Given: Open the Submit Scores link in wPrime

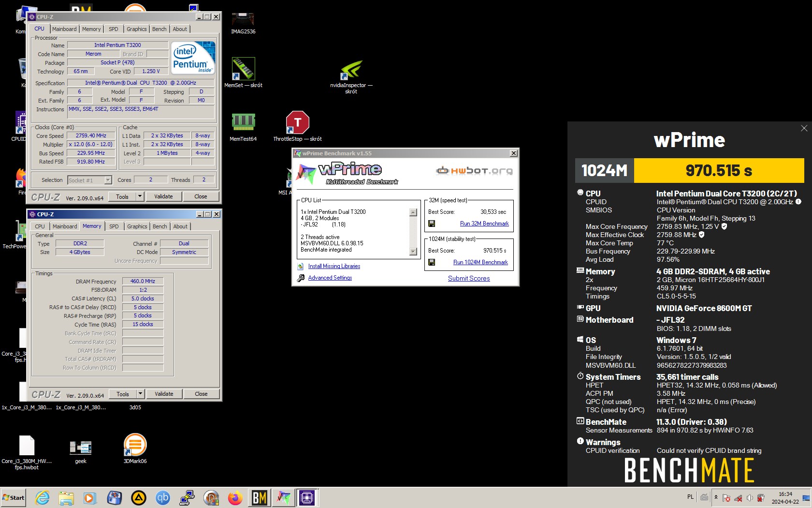Looking at the screenshot, I should point(469,278).
